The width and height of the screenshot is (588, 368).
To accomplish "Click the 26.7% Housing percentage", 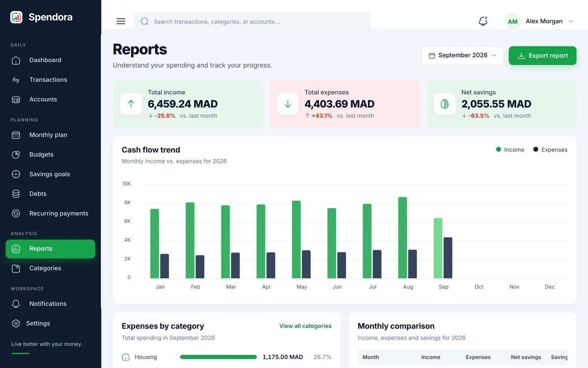I will tap(322, 357).
